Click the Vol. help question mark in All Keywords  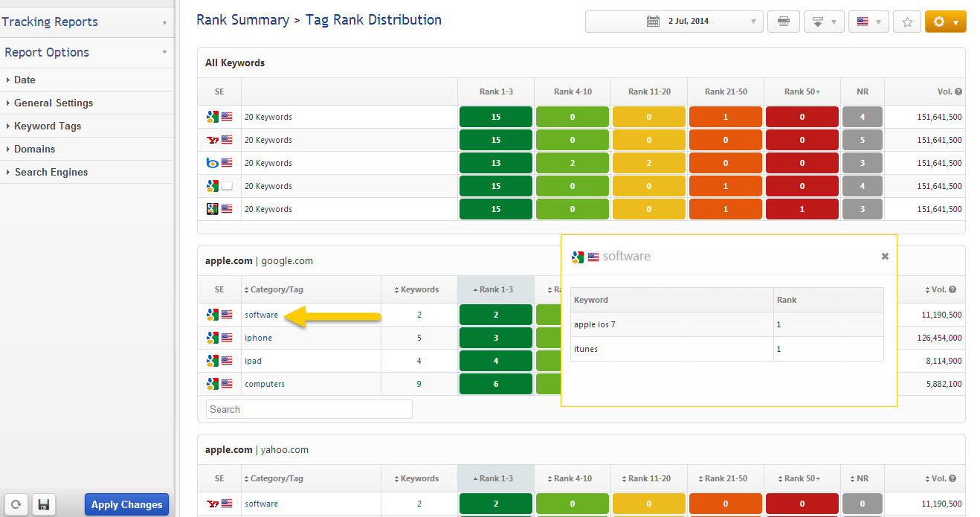[958, 92]
